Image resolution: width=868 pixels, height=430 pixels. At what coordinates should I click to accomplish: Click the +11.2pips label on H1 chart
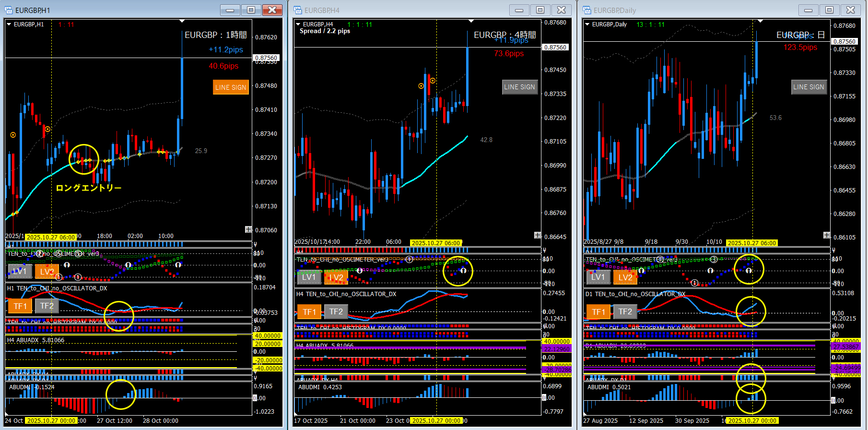pyautogui.click(x=225, y=49)
